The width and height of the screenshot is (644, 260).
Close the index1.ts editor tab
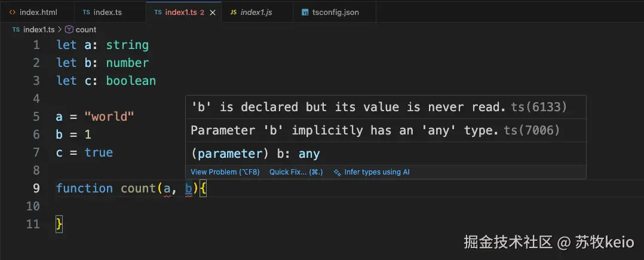[213, 12]
